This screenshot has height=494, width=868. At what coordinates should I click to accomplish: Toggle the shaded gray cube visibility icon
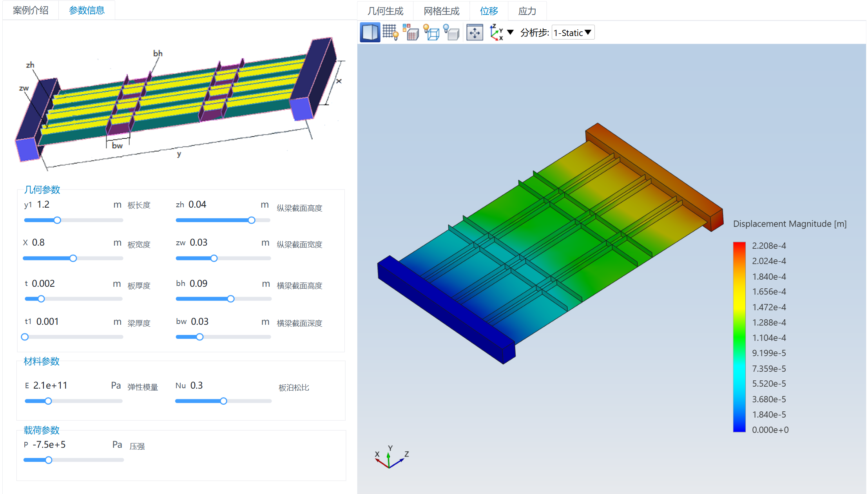pyautogui.click(x=452, y=33)
